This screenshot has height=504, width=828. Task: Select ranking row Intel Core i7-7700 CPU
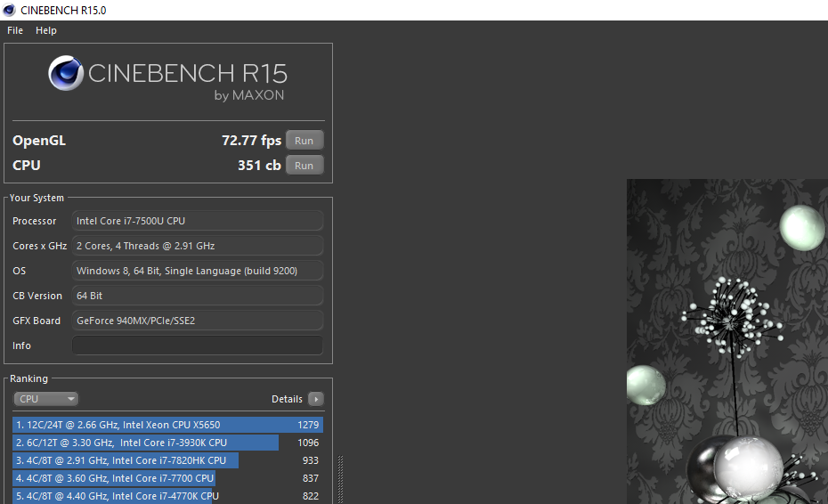(x=168, y=478)
